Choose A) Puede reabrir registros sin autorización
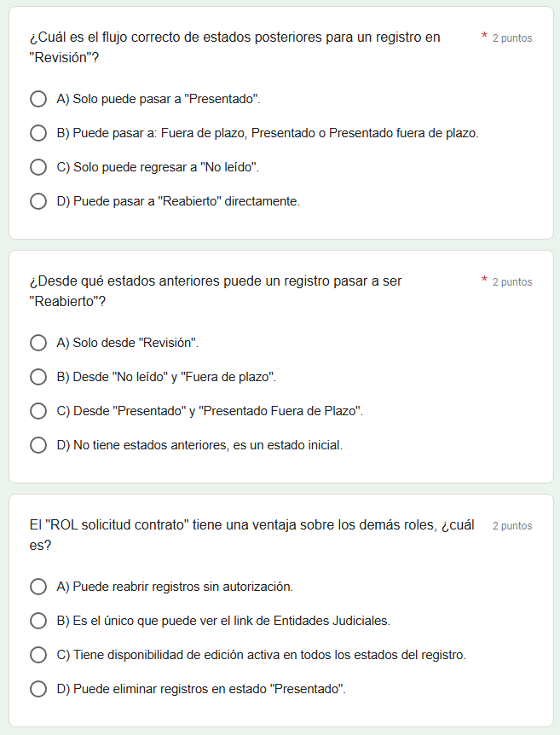This screenshot has width=560, height=735. point(38,587)
